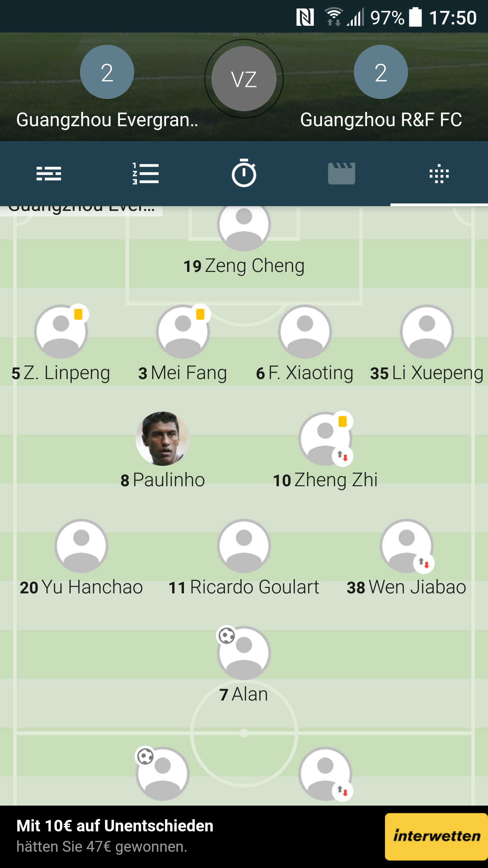Tap the VZ match status circle

(x=244, y=79)
